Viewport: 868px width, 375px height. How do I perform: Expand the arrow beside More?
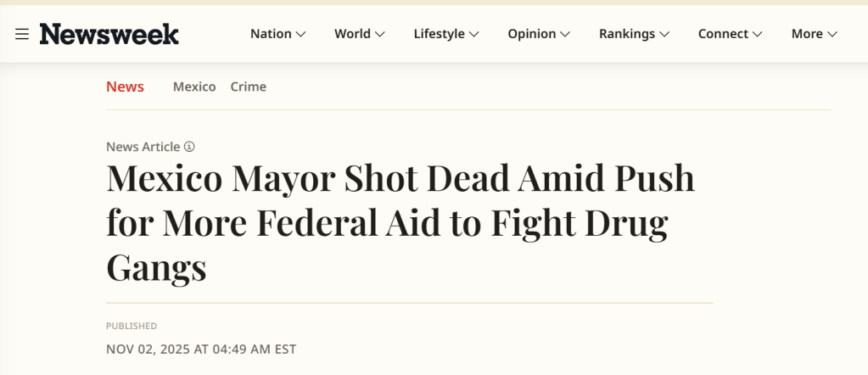click(832, 34)
